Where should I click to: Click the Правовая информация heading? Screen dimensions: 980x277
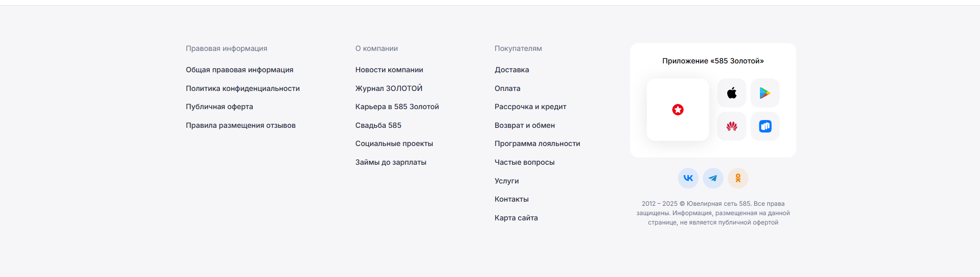click(226, 48)
